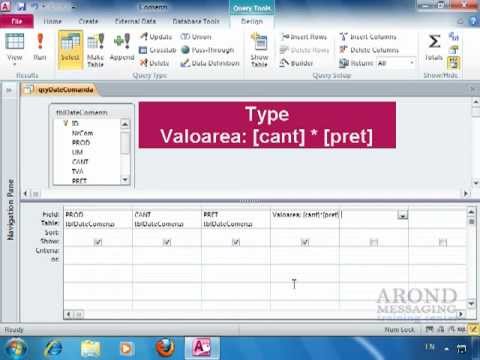Switch to the Home ribbon tab
Viewport: 480px width, 360px height.
tap(53, 21)
